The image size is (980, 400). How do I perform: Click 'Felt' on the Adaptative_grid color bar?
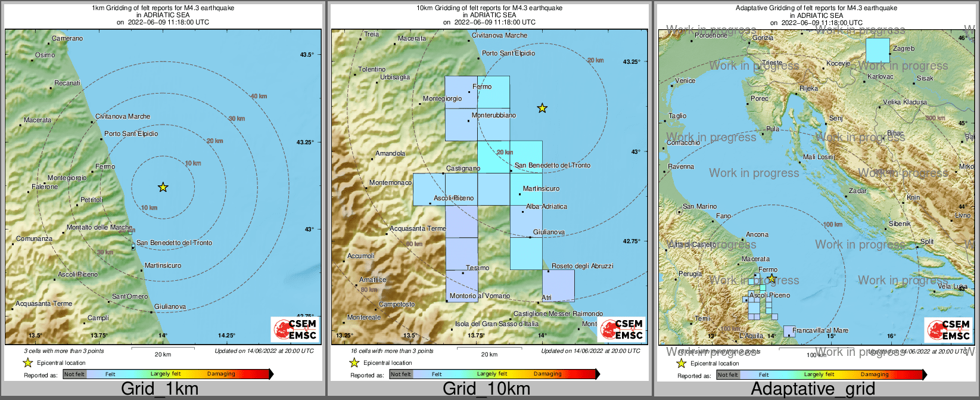(x=764, y=374)
